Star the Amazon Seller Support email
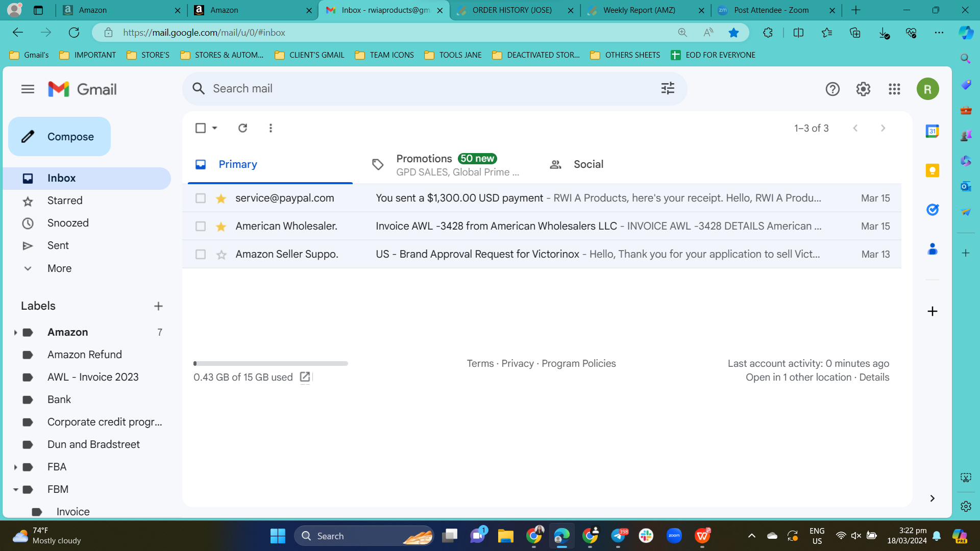The width and height of the screenshot is (980, 551). 221,254
